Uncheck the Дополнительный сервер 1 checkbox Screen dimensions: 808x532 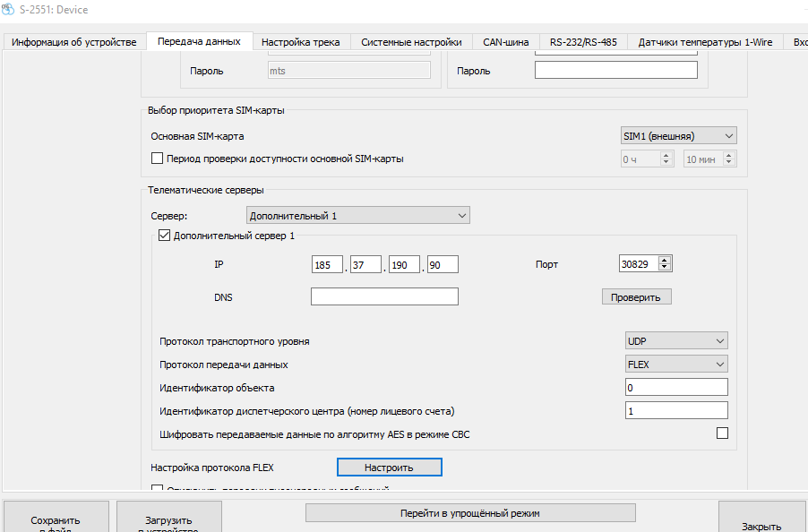coord(164,236)
